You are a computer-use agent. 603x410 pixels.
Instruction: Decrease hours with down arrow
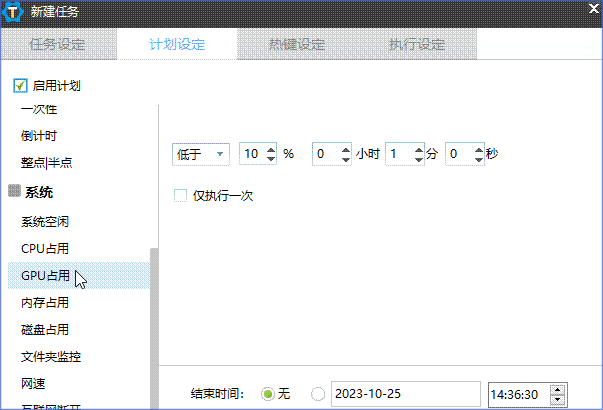pyautogui.click(x=346, y=158)
